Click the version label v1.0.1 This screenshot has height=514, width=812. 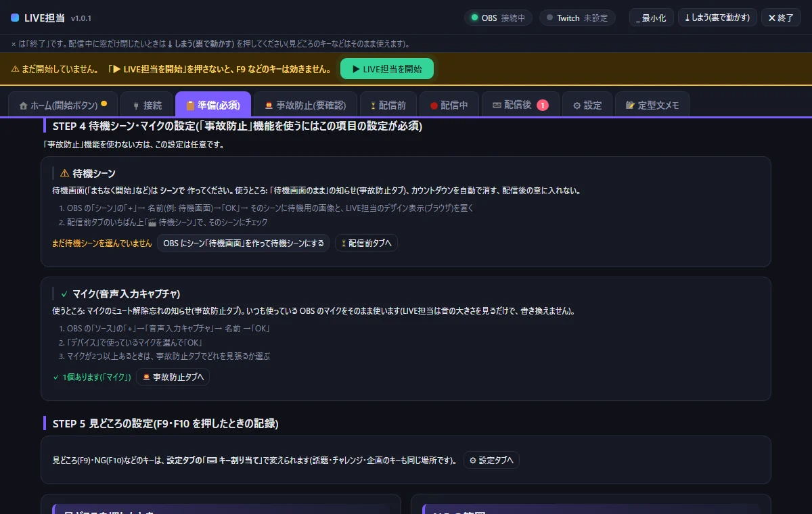pos(81,18)
